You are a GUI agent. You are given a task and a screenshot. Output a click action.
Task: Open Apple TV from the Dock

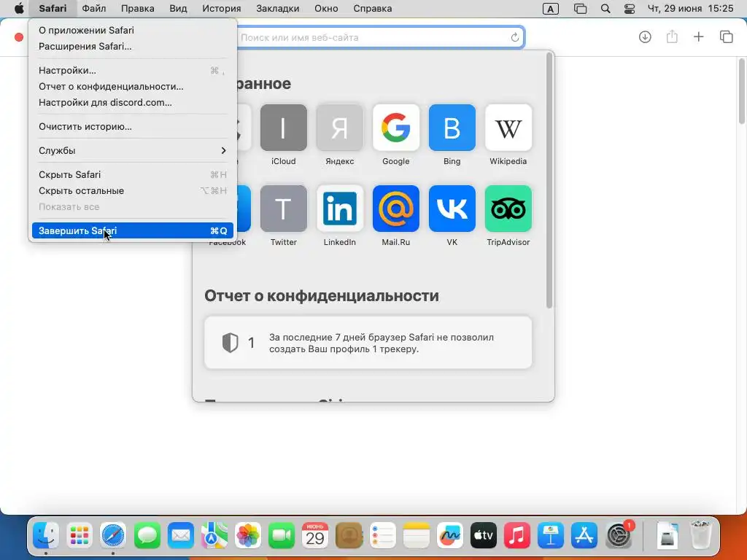tap(484, 535)
